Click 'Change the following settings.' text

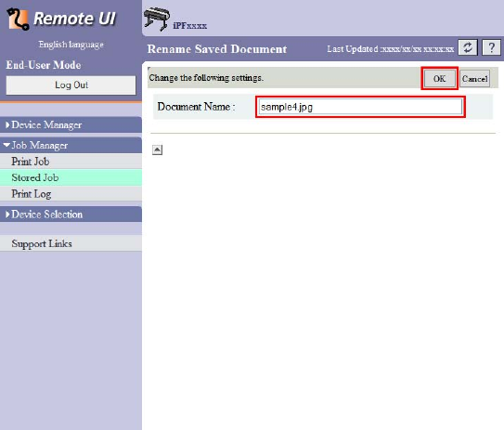click(206, 78)
